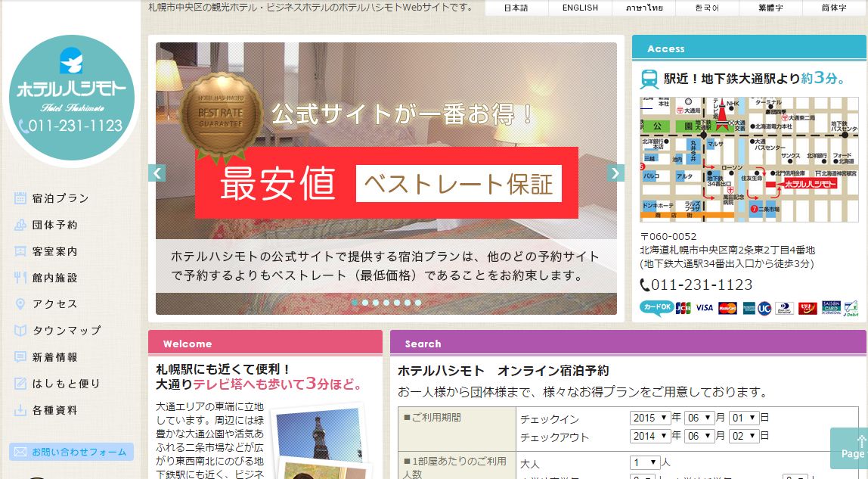This screenshot has width=868, height=479.
Task: Open アクセス map pin icon
Action: (x=20, y=304)
